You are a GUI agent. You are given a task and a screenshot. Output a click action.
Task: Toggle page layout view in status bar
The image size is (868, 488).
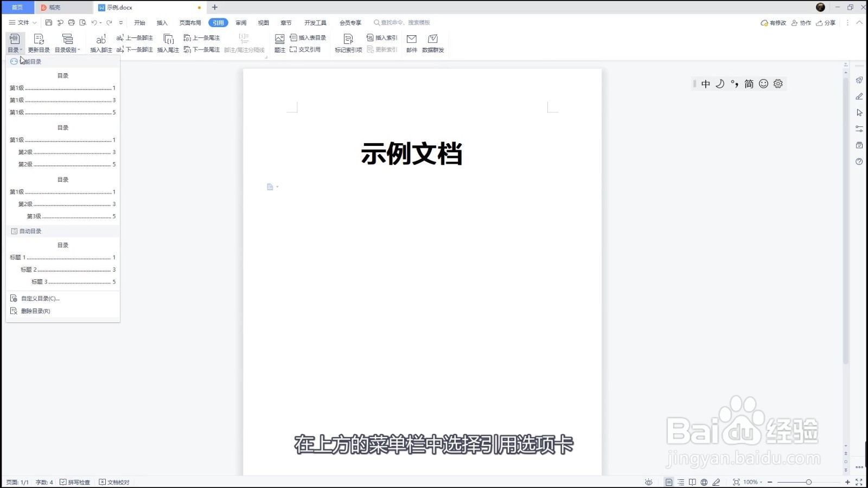pyautogui.click(x=669, y=482)
